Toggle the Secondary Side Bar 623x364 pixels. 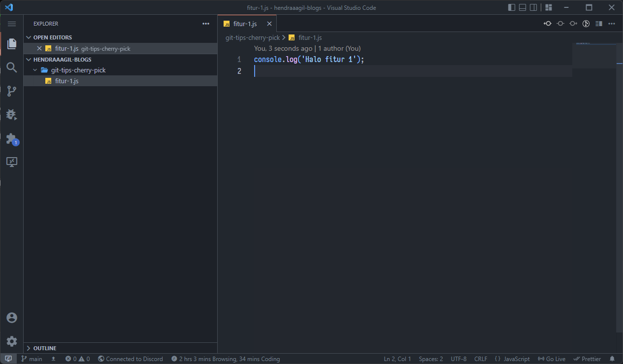click(533, 7)
